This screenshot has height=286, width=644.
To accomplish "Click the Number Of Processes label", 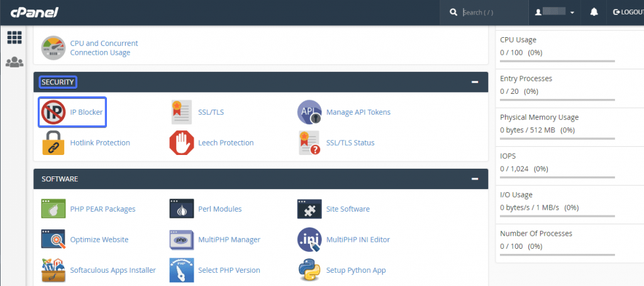I will 536,233.
